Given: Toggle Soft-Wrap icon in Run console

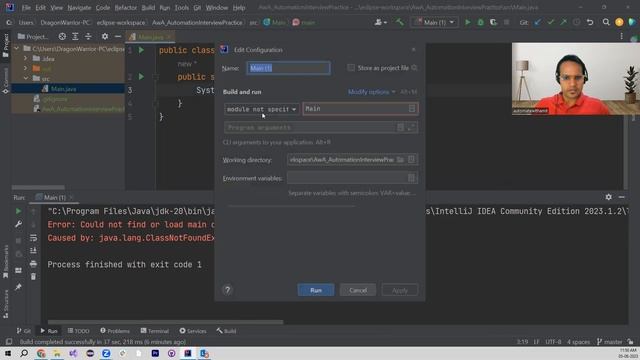Looking at the screenshot, I should [x=33, y=238].
